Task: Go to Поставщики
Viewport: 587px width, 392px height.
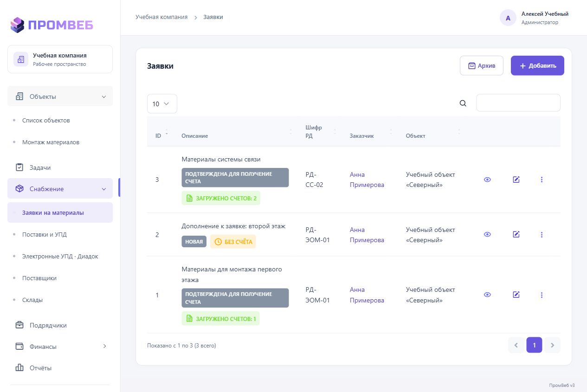Action: coord(39,278)
